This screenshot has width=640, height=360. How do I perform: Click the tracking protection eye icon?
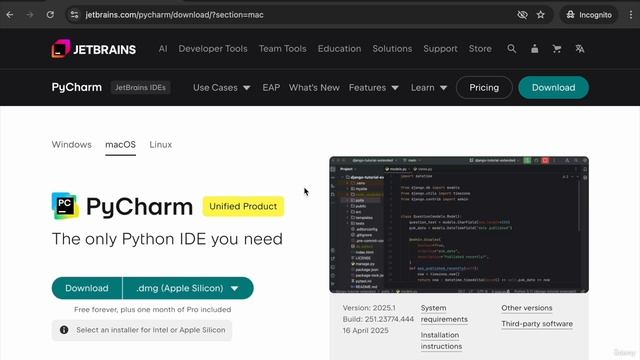pyautogui.click(x=522, y=15)
